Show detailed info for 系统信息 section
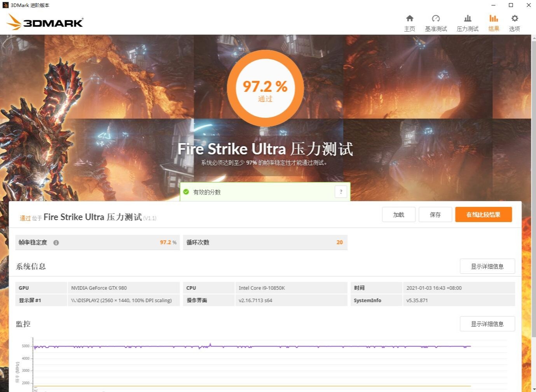 (487, 266)
